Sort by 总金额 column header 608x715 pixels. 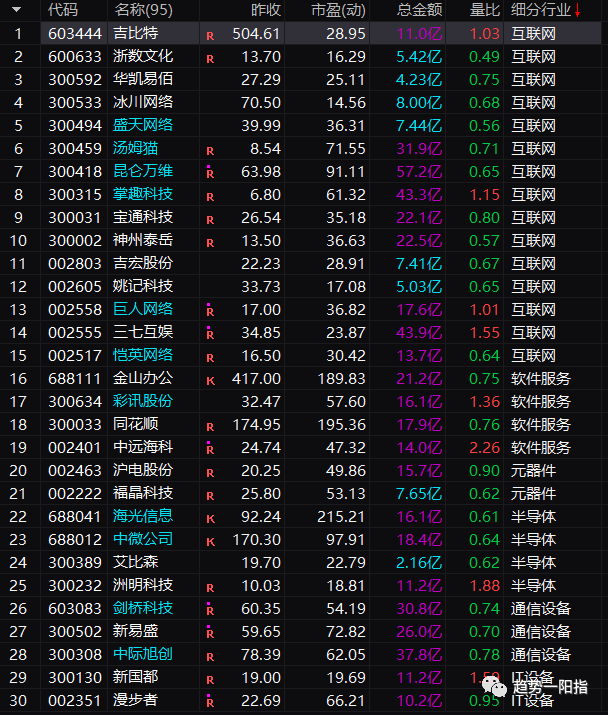pyautogui.click(x=419, y=10)
